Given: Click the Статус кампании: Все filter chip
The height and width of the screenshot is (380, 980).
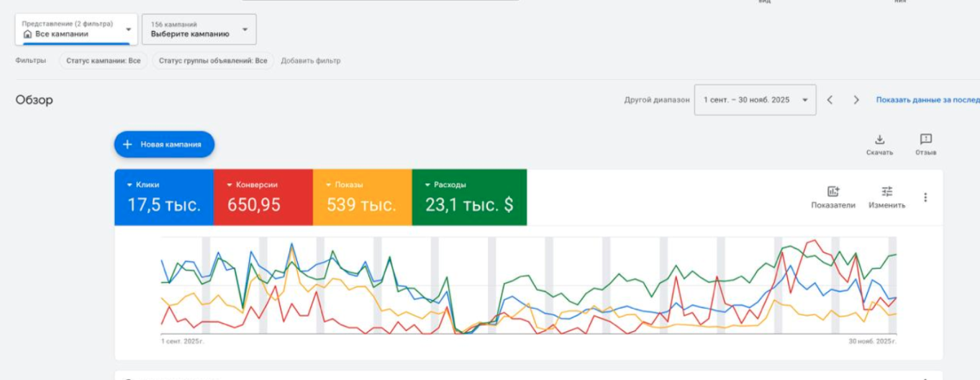Looking at the screenshot, I should click(104, 61).
